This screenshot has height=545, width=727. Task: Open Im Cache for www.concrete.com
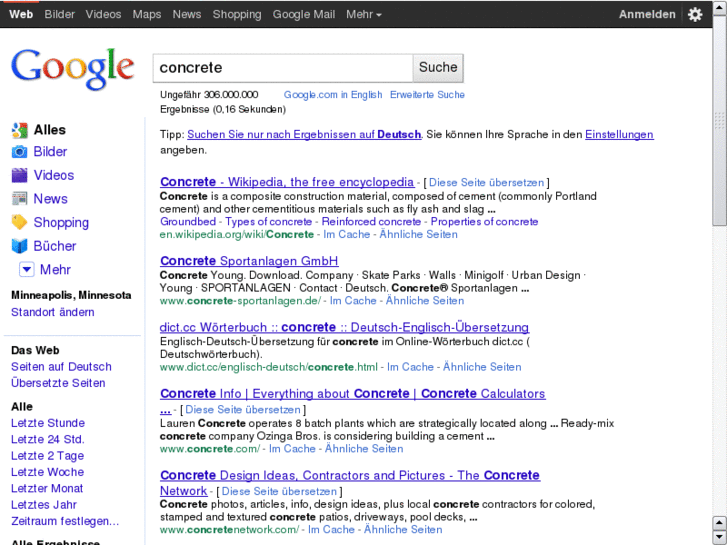[292, 449]
